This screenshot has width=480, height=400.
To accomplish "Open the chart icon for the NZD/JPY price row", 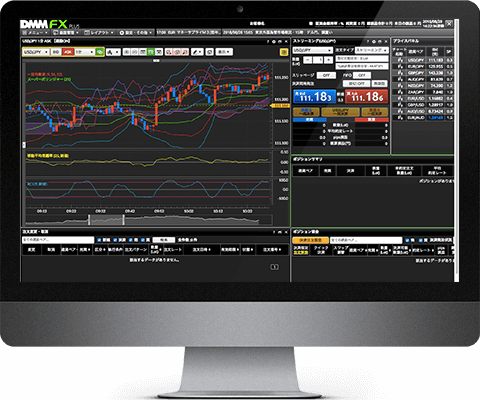I will tap(400, 86).
